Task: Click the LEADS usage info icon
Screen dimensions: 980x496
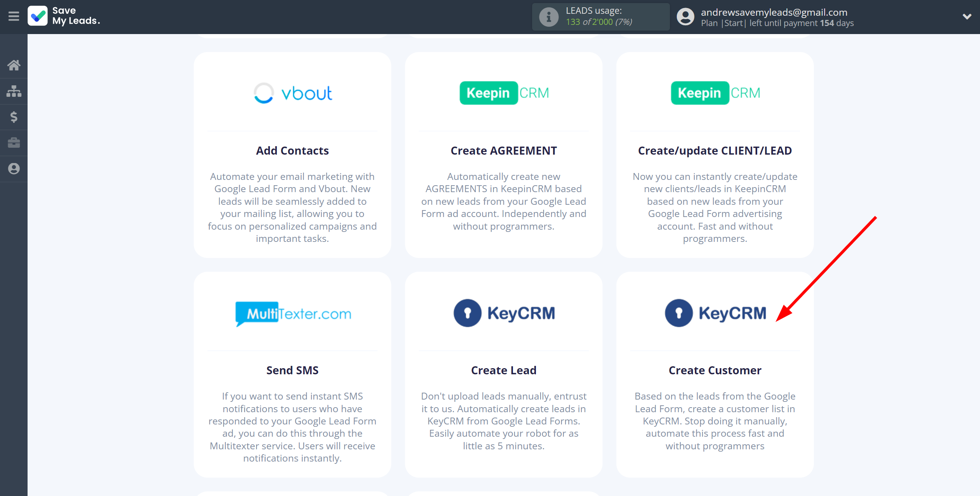Action: tap(549, 17)
